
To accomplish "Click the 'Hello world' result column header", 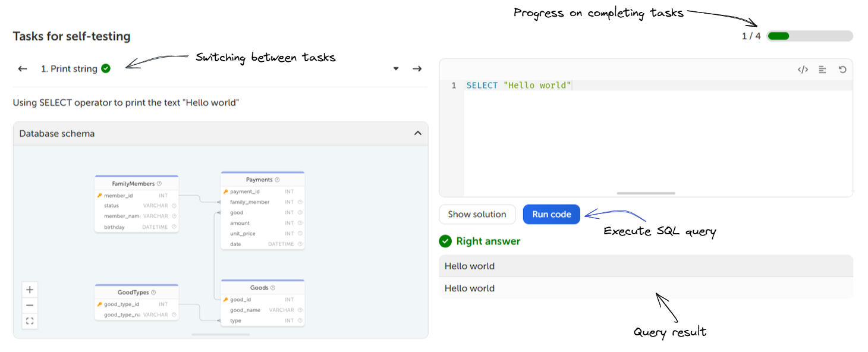I will click(x=646, y=266).
